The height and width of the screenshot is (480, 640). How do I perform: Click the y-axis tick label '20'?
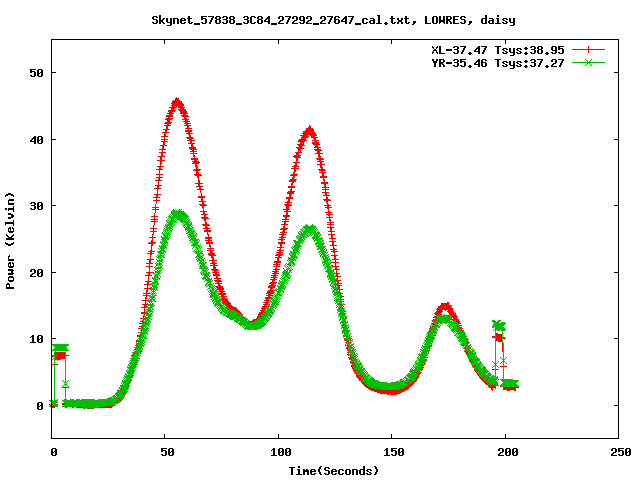tap(36, 273)
